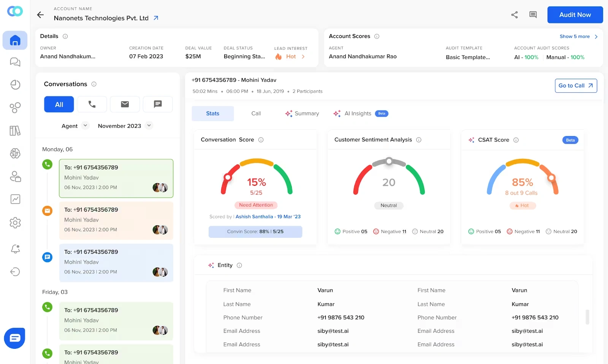Click the Neutral sentiment badge
Viewport: 608px width, 364px height.
(x=389, y=206)
